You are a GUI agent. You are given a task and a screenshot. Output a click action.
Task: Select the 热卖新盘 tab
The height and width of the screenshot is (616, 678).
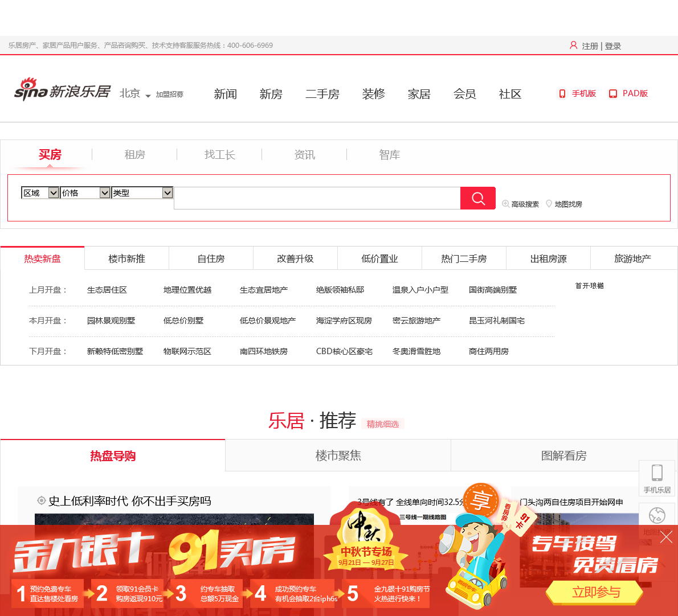[42, 258]
